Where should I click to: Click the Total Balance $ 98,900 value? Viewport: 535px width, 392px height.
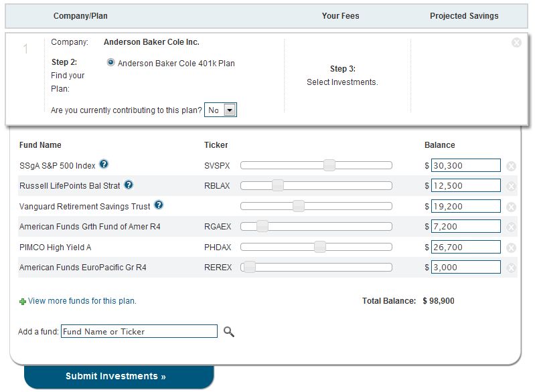[x=439, y=301]
